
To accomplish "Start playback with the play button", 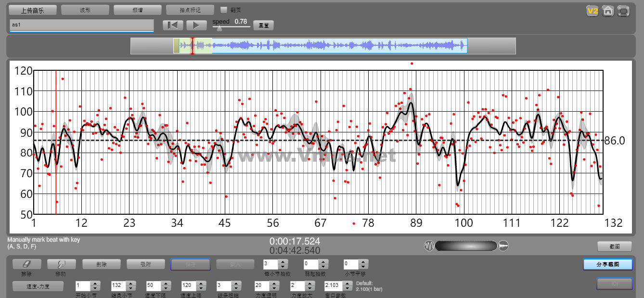I will [196, 25].
